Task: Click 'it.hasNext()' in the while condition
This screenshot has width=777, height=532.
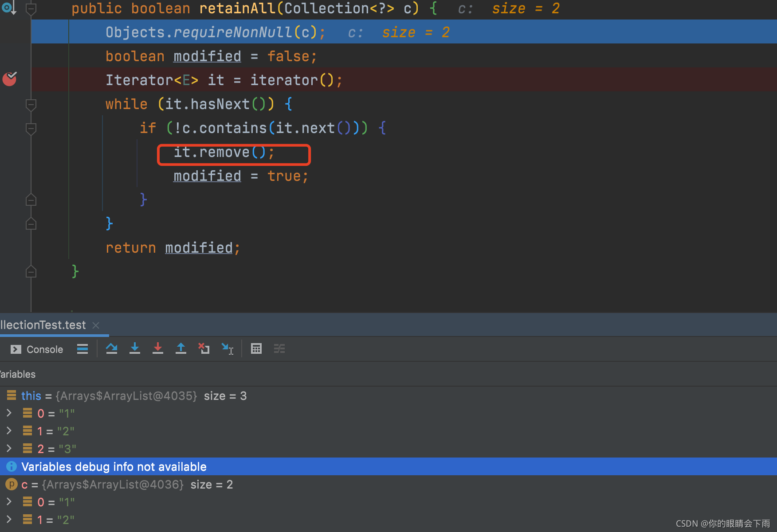Action: pos(215,104)
